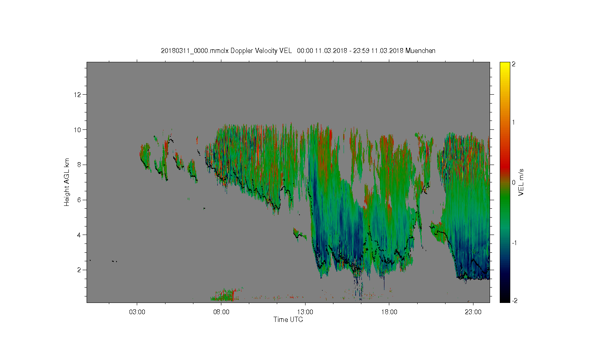This screenshot has width=607, height=364.
Task: Click the height axis label 6
Action: (79, 200)
